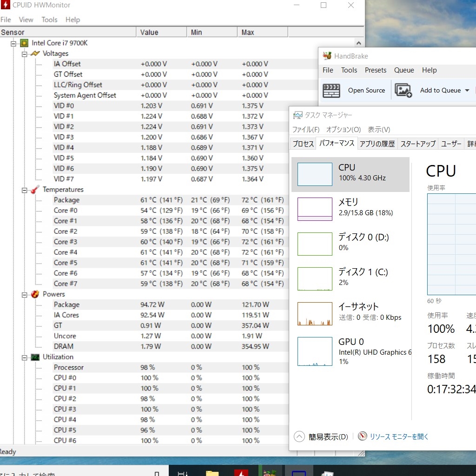Open Task Manager ファイル(F) menu

pos(306,130)
